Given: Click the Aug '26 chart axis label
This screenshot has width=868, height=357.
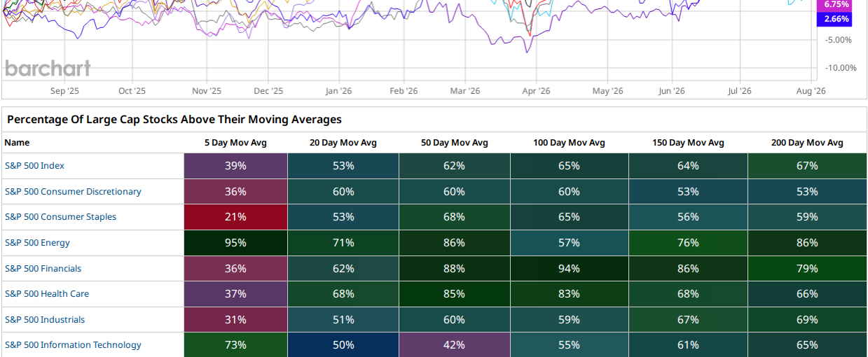Looking at the screenshot, I should (x=811, y=91).
